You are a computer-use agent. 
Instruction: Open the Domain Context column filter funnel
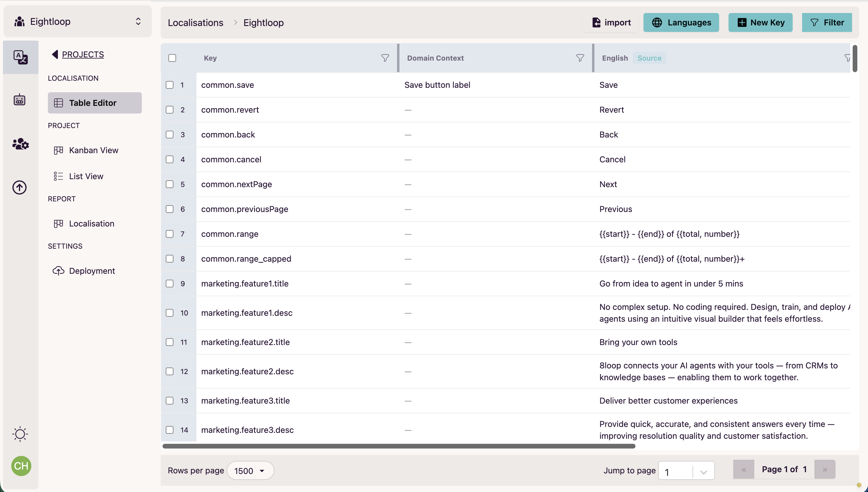(580, 58)
